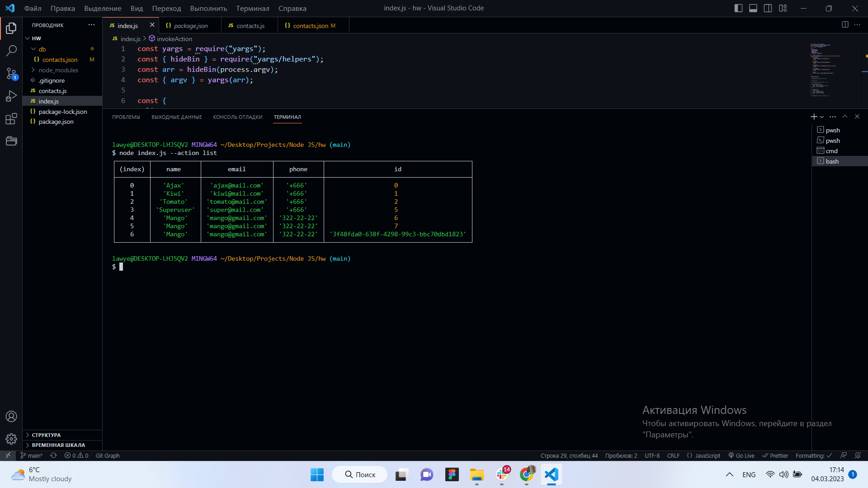Toggle the primary side bar layout button
This screenshot has width=868, height=488.
(x=738, y=8)
